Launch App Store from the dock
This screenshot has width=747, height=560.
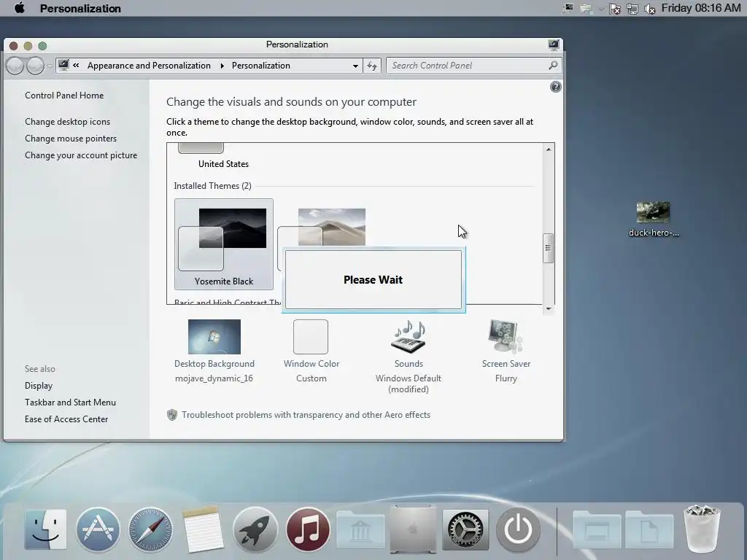(98, 529)
